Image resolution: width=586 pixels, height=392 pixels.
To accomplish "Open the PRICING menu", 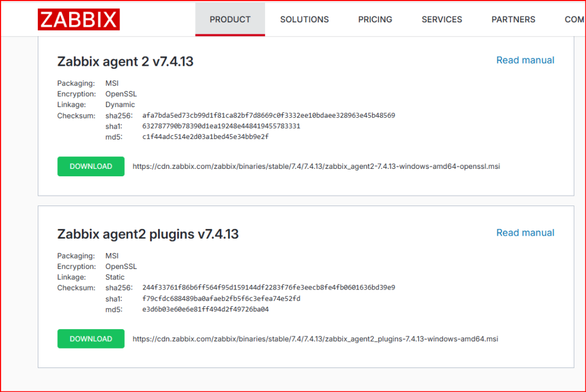I will pyautogui.click(x=375, y=19).
